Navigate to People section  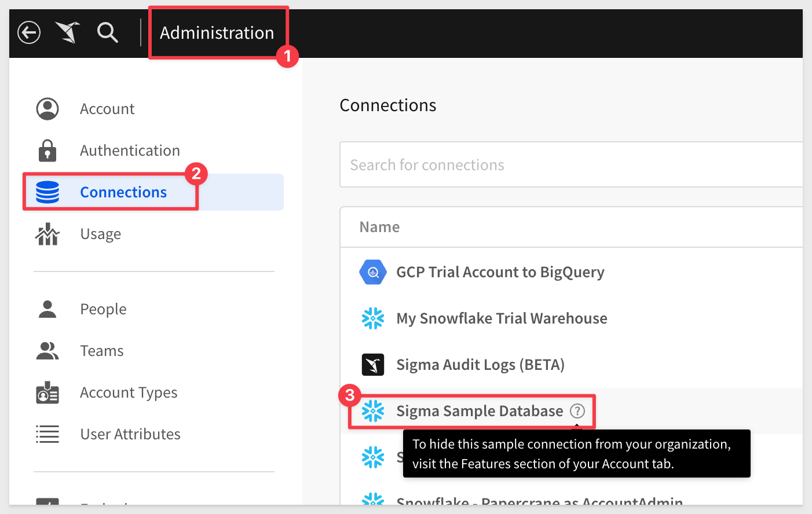pos(103,309)
